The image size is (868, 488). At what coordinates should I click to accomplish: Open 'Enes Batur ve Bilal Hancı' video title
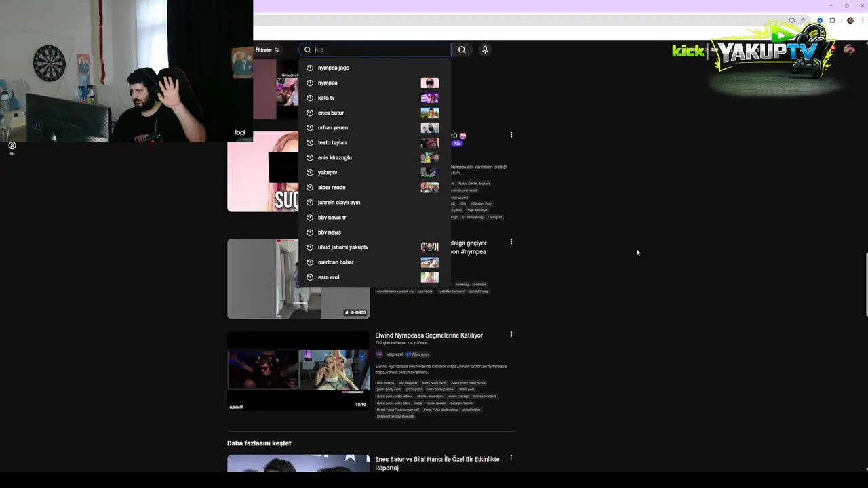pyautogui.click(x=437, y=463)
